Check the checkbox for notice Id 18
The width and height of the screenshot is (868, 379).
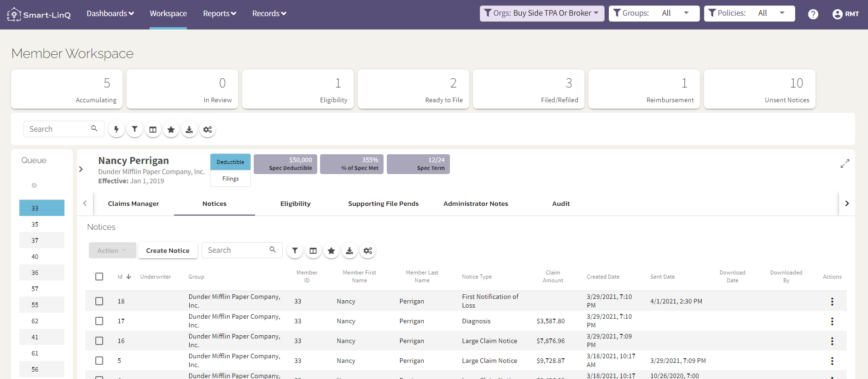99,301
